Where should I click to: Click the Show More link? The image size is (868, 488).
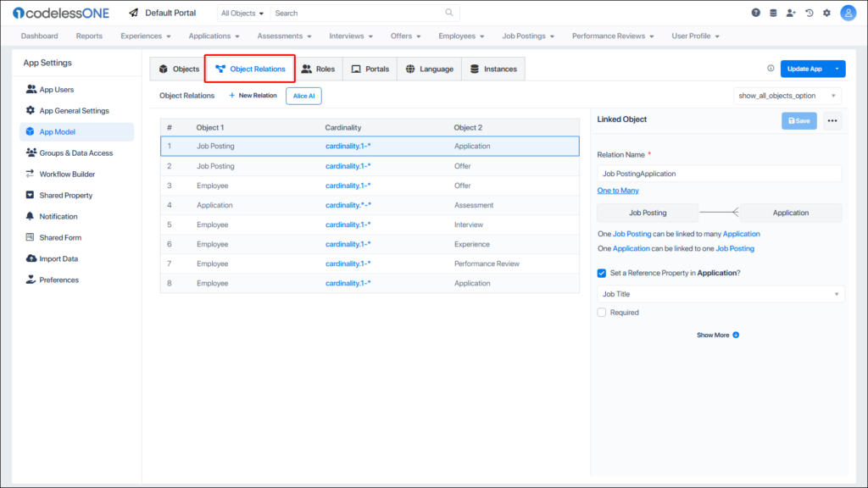[712, 335]
